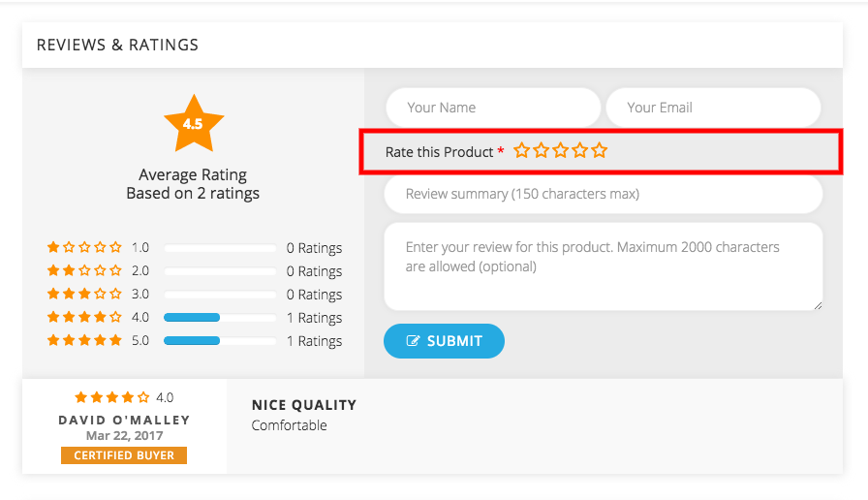Click the Nice Quality review title
Screen dimensions: 868x500
304,405
